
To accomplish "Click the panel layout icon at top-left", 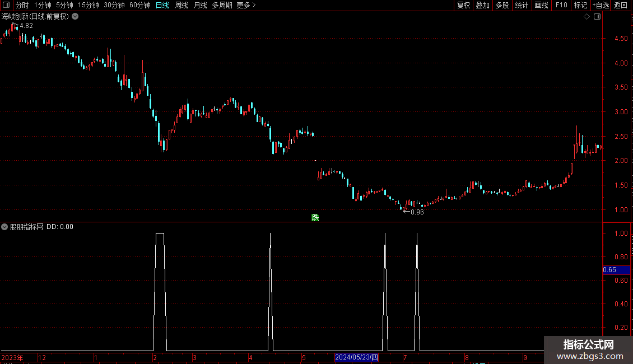I will tap(6, 5).
